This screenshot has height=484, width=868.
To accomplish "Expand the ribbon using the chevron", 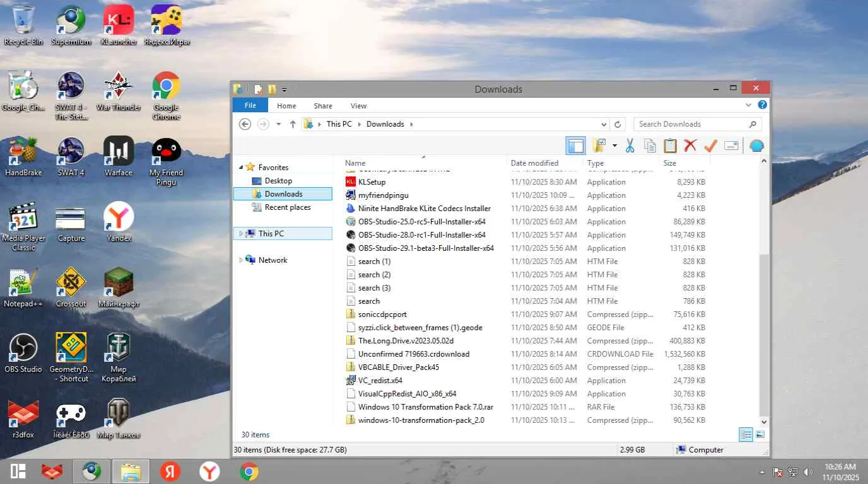I will pos(748,105).
